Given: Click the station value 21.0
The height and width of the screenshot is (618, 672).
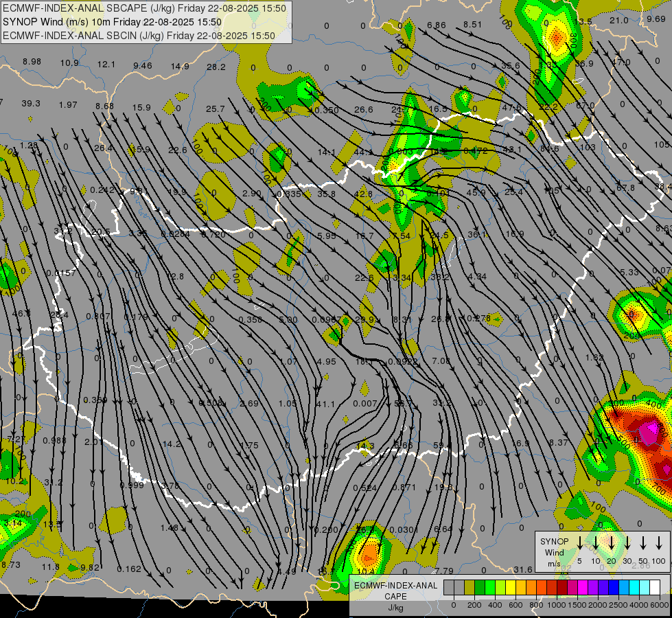Looking at the screenshot, I should [619, 21].
